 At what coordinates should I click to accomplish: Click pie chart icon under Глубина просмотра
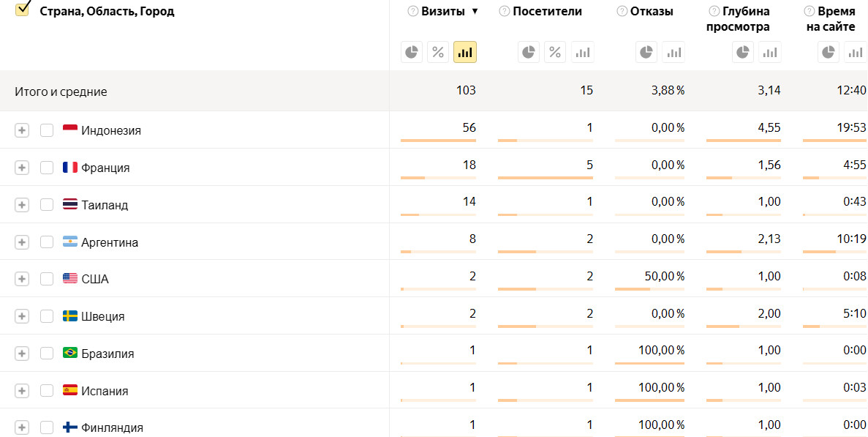[743, 52]
